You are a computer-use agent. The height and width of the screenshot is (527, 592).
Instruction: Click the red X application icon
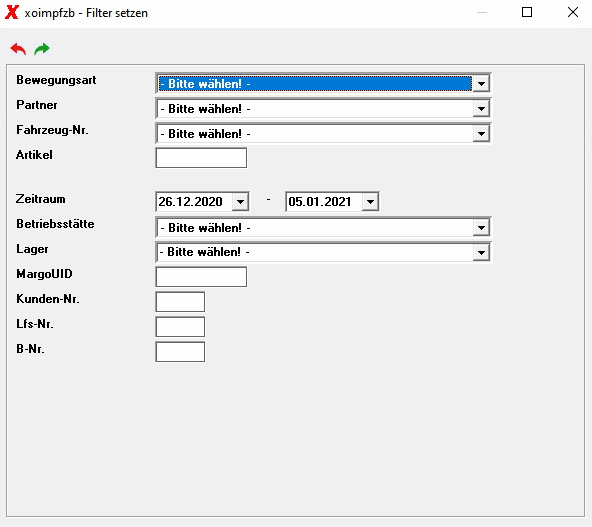pos(11,12)
